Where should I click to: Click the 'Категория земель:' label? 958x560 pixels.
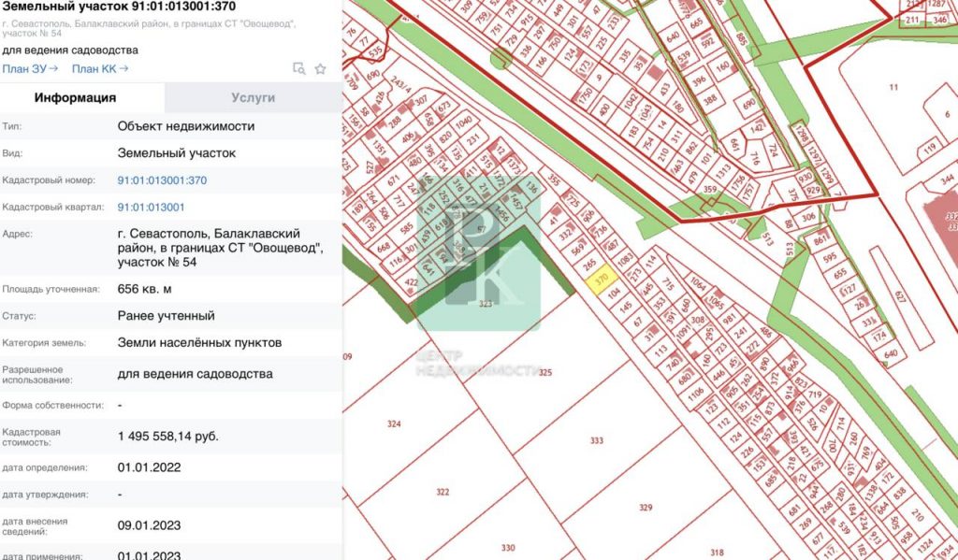point(44,342)
